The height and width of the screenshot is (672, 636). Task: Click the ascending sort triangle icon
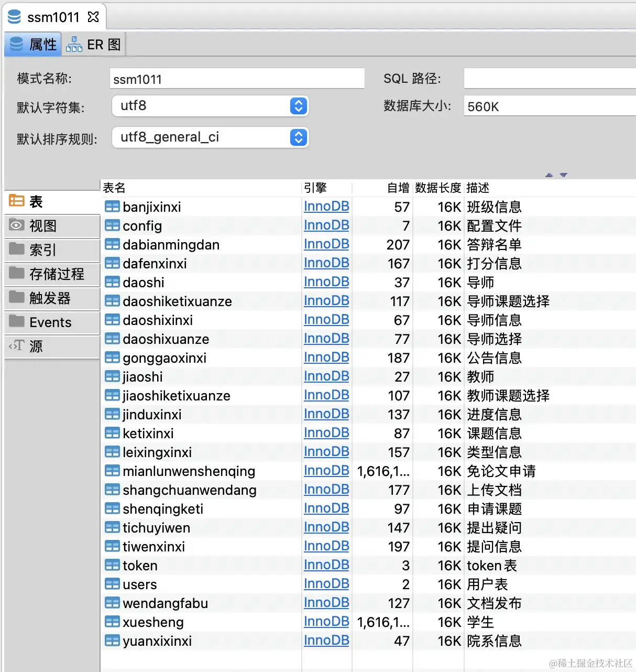tap(549, 176)
